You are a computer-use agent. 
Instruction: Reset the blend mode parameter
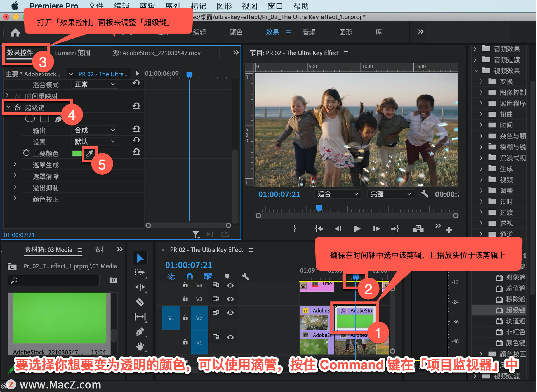tap(136, 83)
